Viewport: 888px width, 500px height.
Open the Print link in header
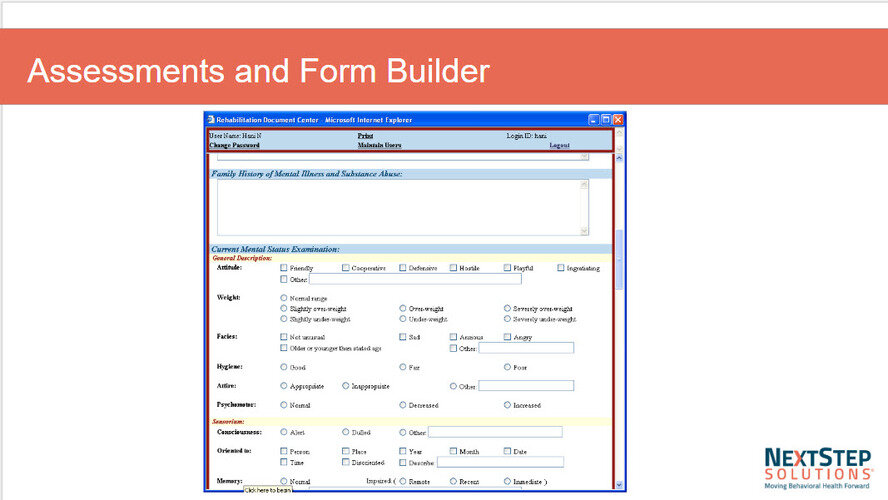click(x=365, y=135)
